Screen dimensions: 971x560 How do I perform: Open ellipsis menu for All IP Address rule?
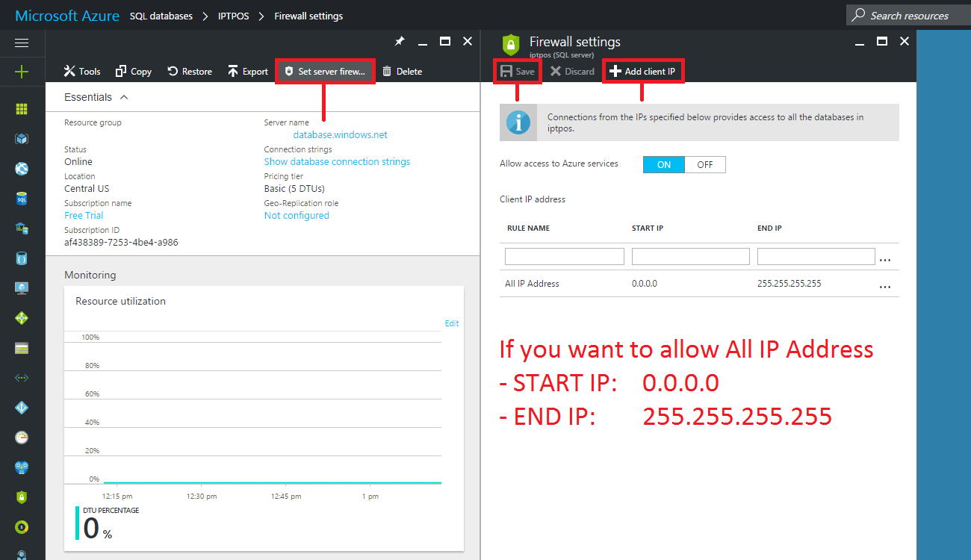(885, 287)
